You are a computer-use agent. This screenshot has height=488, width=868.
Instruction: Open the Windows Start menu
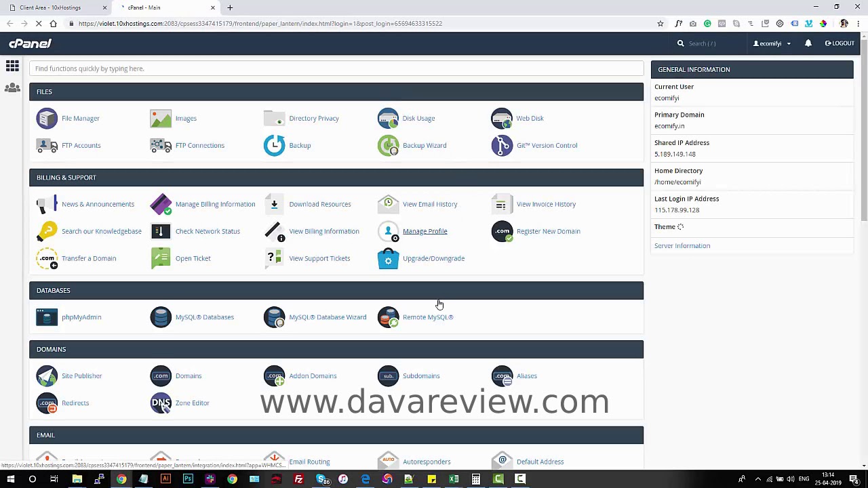point(11,479)
